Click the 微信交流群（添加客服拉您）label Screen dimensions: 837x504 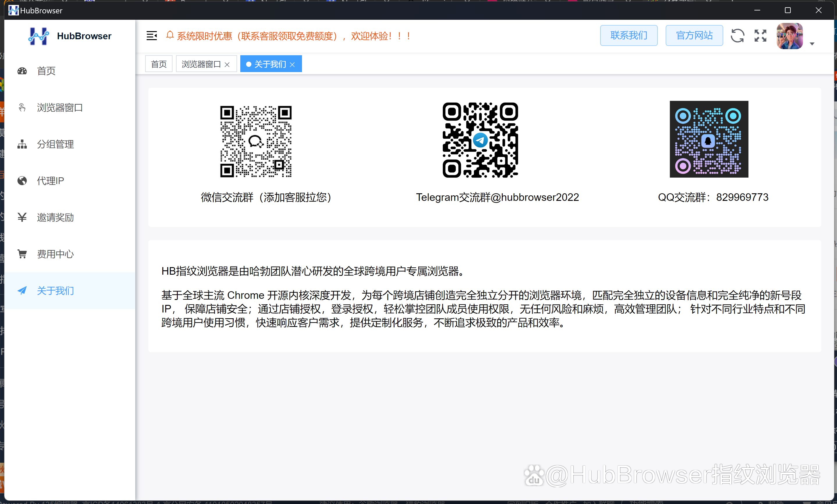(266, 197)
